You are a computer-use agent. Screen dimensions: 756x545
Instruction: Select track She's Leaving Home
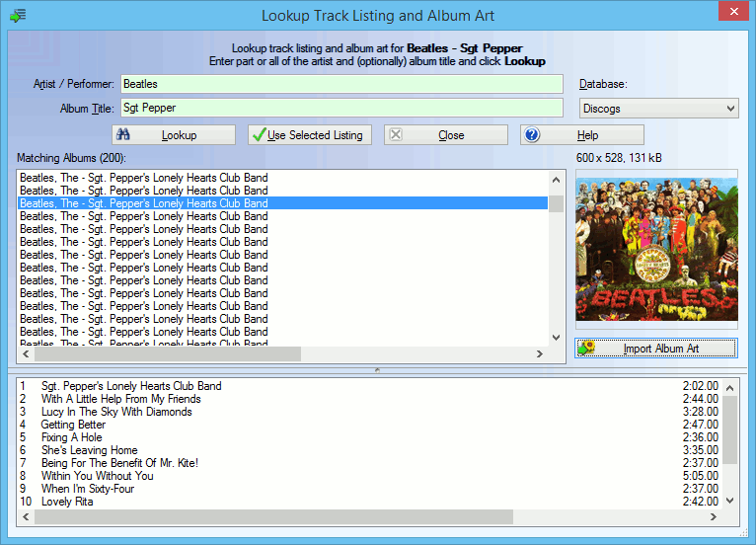pos(369,450)
